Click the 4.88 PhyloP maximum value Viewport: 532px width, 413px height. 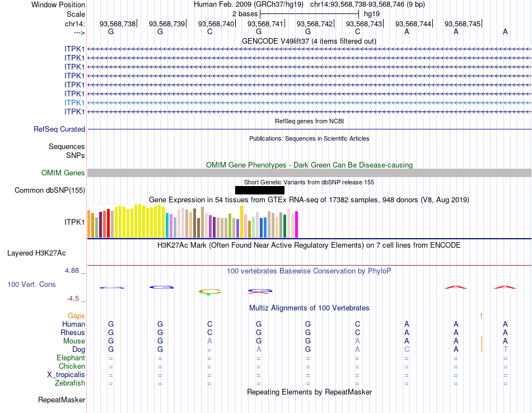(x=72, y=271)
